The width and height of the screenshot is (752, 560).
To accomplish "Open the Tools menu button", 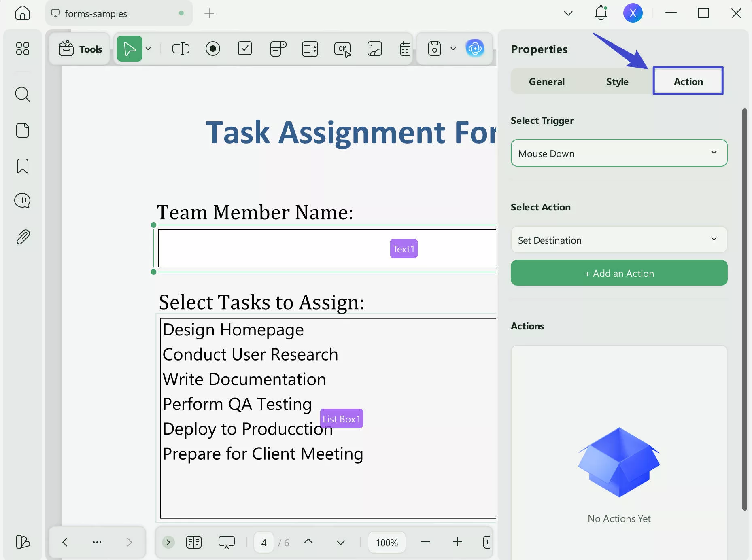I will pyautogui.click(x=81, y=49).
